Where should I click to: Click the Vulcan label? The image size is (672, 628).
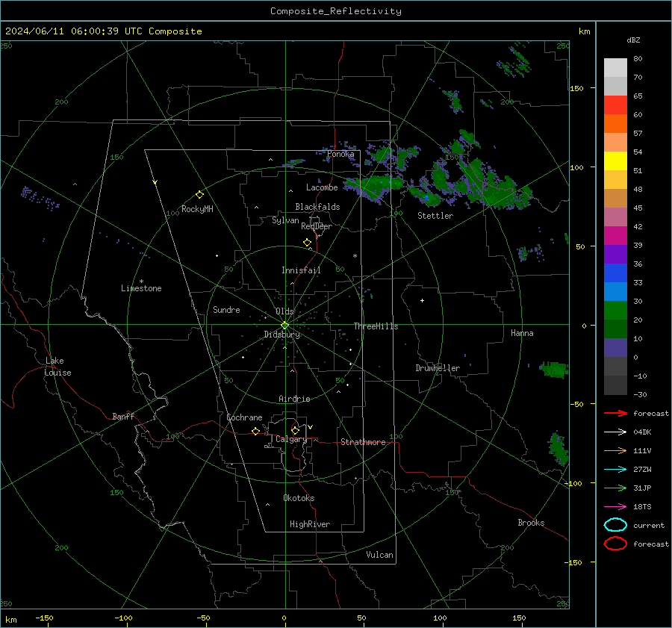tap(379, 555)
